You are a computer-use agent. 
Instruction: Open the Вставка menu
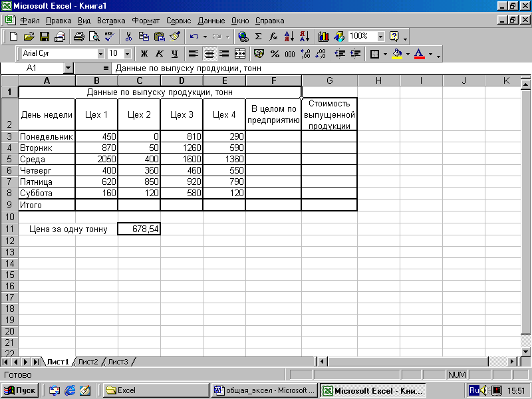(x=111, y=21)
